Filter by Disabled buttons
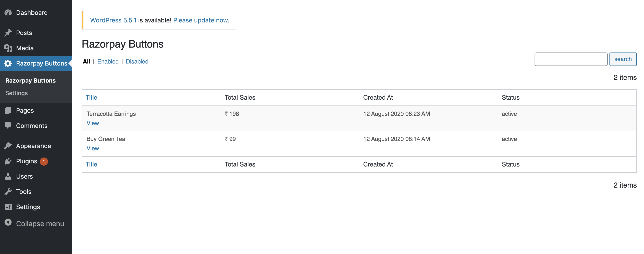 click(x=137, y=61)
